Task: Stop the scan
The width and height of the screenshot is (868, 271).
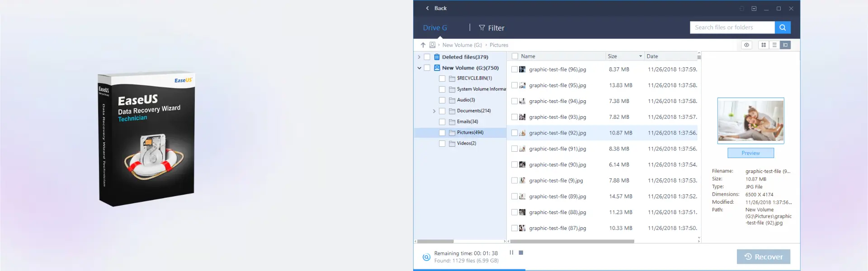Action: [x=521, y=252]
